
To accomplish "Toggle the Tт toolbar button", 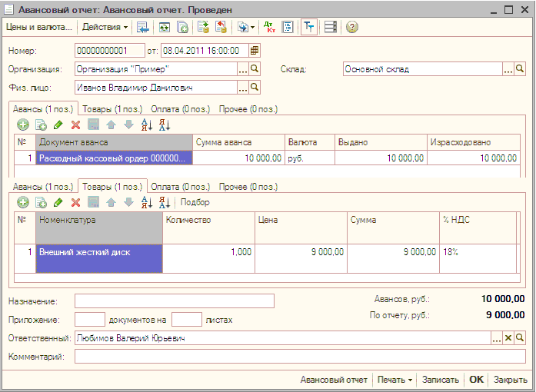I will (308, 27).
